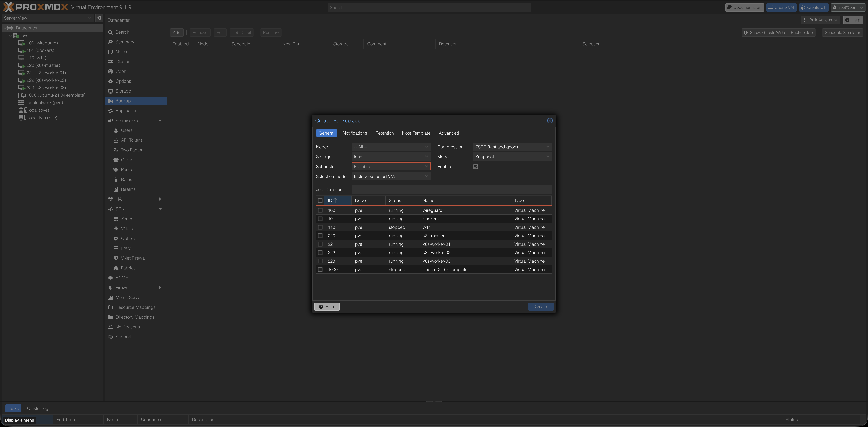Click the Groups people icon

[116, 160]
